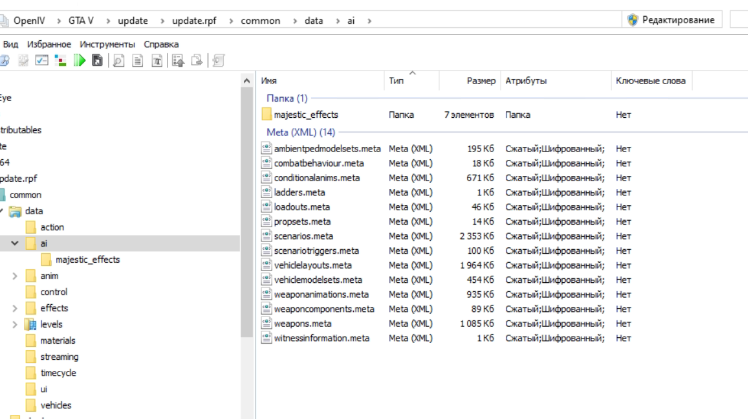Screen dimensions: 748x419
Task: Select the conditionalanims.meta file name
Action: 317,178
